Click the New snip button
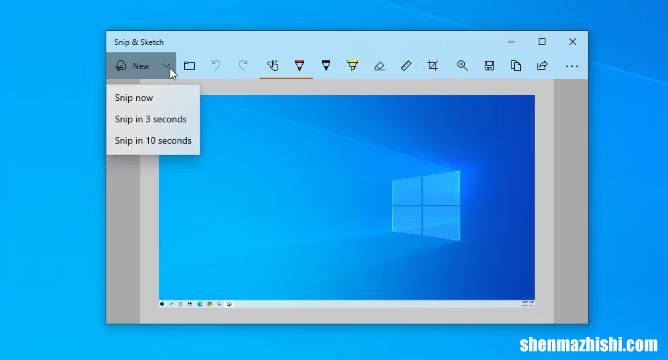The width and height of the screenshot is (668, 360). coord(132,66)
